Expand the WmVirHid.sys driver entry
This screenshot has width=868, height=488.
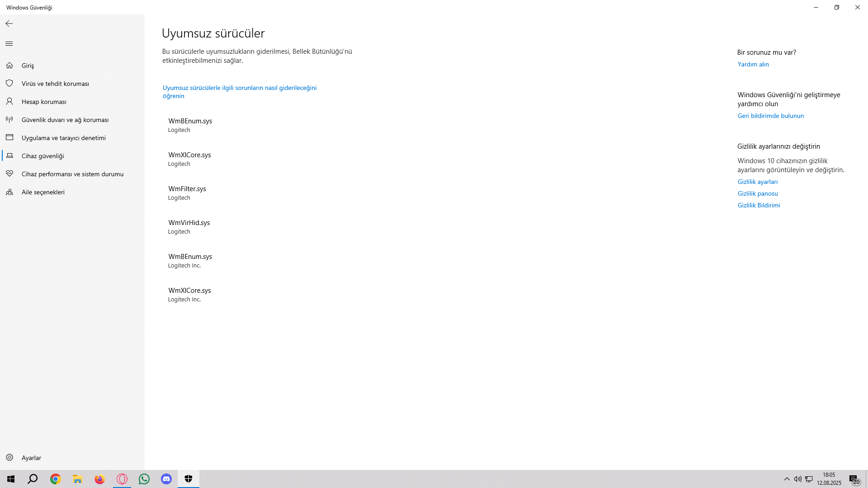pyautogui.click(x=189, y=226)
